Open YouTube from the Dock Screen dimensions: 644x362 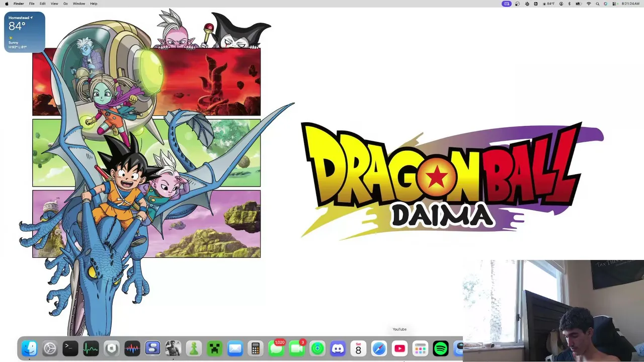tap(399, 348)
